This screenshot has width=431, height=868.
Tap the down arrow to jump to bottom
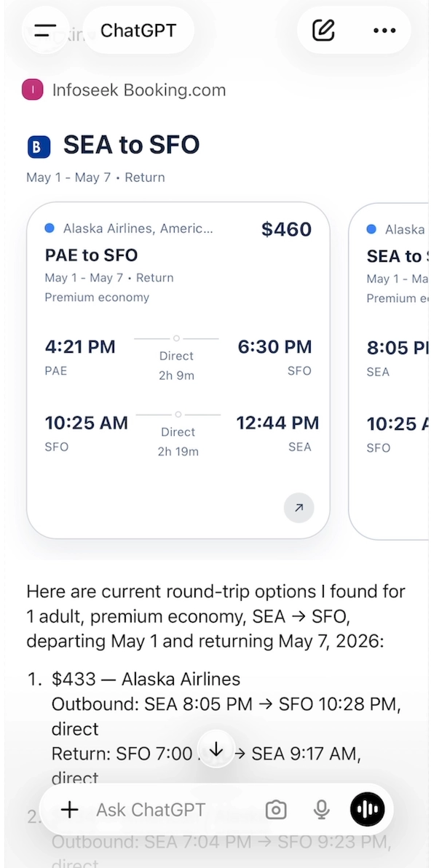pos(215,749)
